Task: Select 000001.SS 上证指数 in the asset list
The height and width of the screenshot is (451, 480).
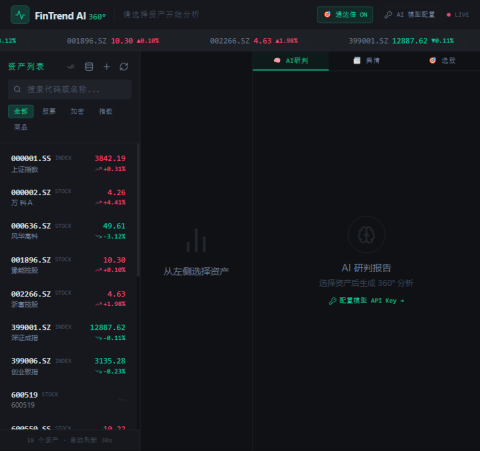Action: pyautogui.click(x=68, y=163)
